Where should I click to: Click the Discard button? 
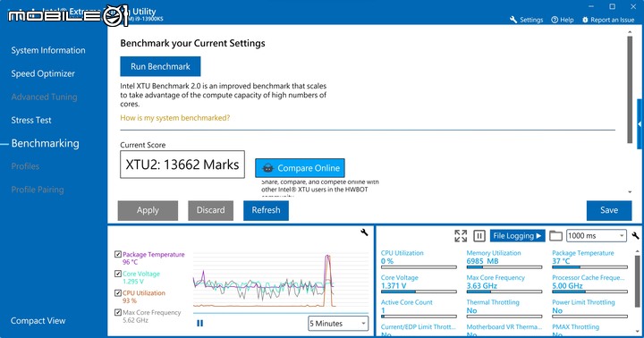(211, 210)
